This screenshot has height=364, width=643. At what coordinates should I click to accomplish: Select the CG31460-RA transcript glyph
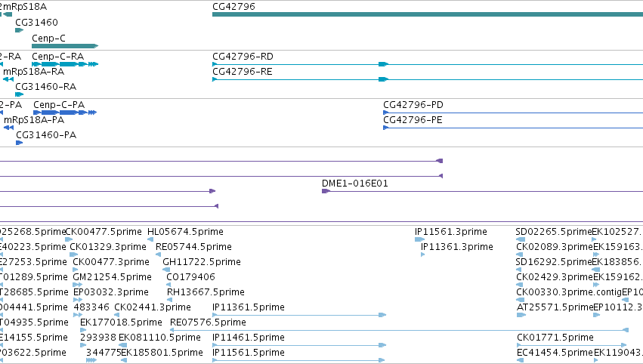(x=20, y=94)
